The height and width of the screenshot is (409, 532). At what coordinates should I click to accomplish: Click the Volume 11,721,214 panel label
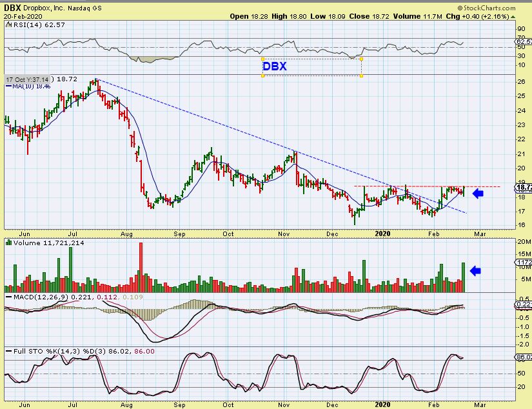tap(48, 243)
